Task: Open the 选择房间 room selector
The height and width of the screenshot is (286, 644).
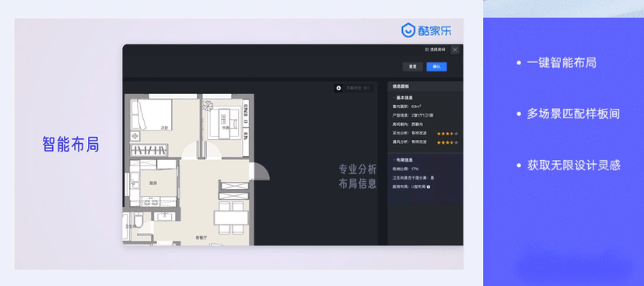Action: pyautogui.click(x=435, y=50)
